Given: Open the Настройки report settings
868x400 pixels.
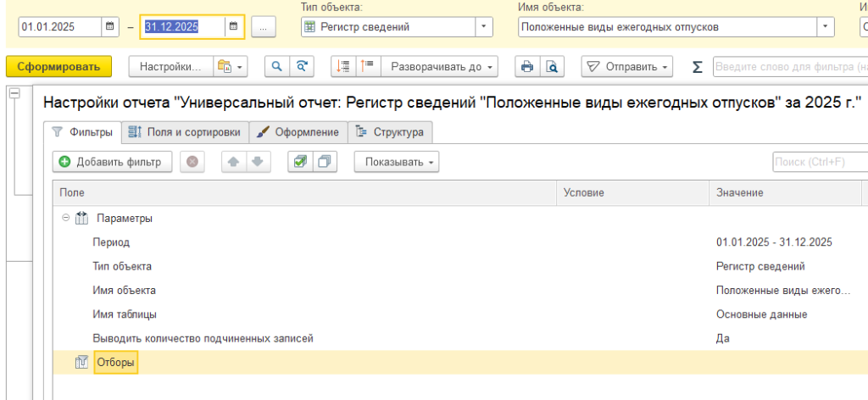Looking at the screenshot, I should pos(170,66).
